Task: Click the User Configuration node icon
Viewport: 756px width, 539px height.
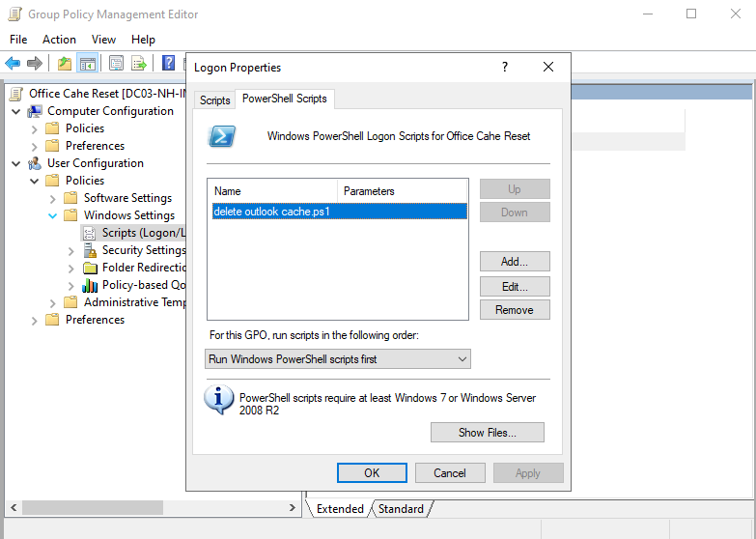Action: [35, 163]
